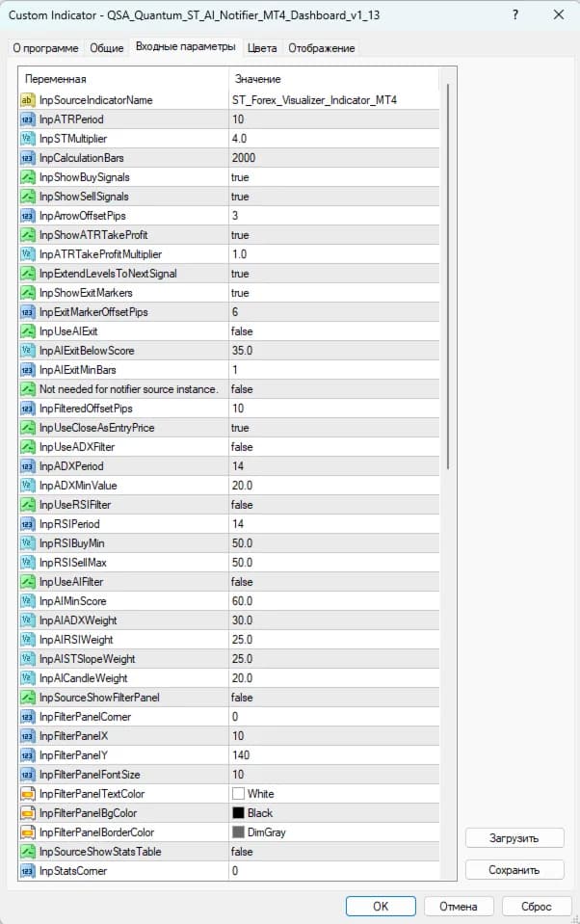Image resolution: width=580 pixels, height=924 pixels.
Task: Click the integer icon beside InpCalculationBars
Action: [27, 158]
